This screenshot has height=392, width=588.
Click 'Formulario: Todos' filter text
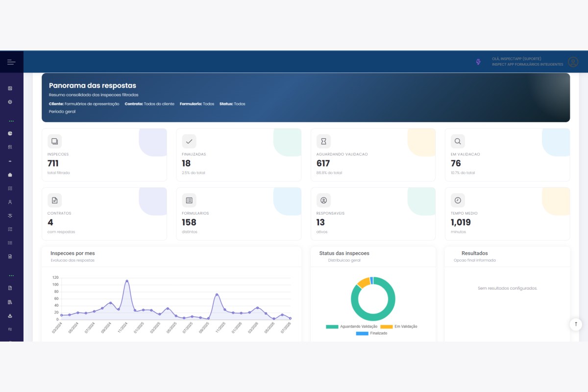point(197,104)
